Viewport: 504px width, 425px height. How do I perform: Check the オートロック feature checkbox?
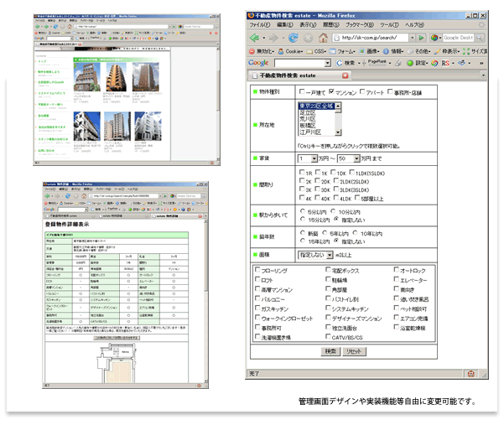pyautogui.click(x=397, y=270)
